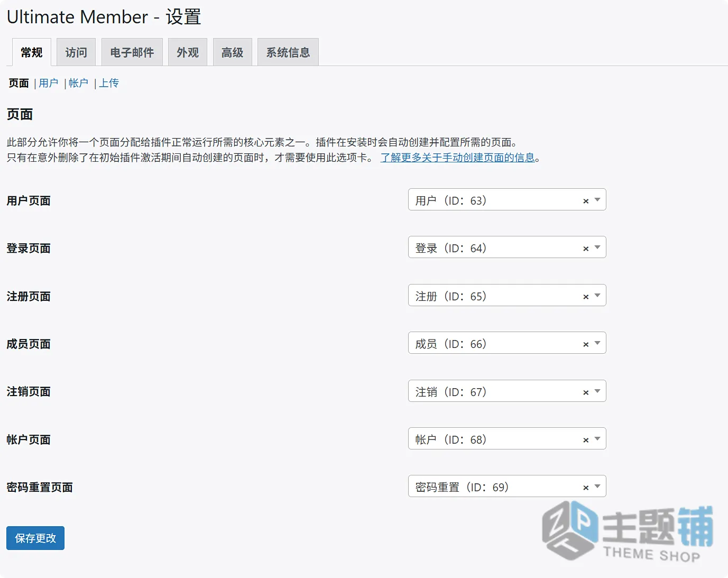Screen dimensions: 728x578
Task: Click the 注销页面 field label
Action: click(29, 391)
